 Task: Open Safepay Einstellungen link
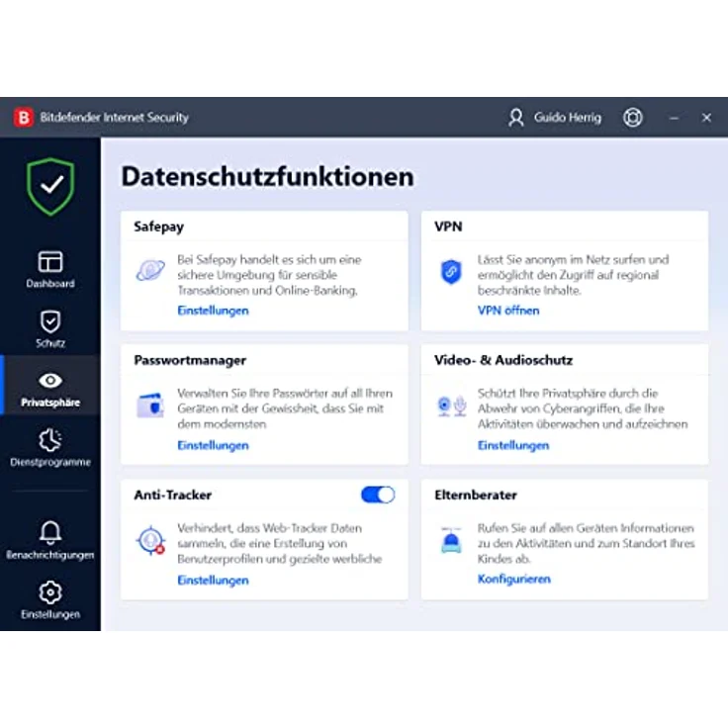213,311
